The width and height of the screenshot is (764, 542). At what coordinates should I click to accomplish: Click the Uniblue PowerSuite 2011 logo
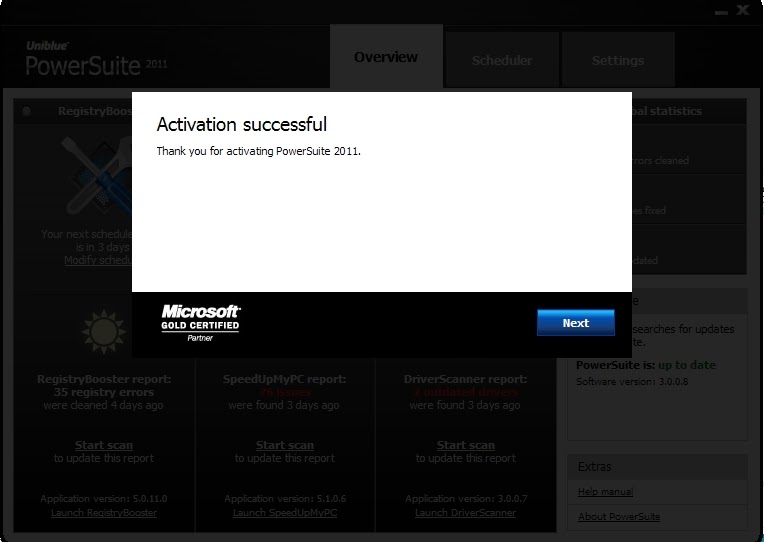click(x=96, y=59)
